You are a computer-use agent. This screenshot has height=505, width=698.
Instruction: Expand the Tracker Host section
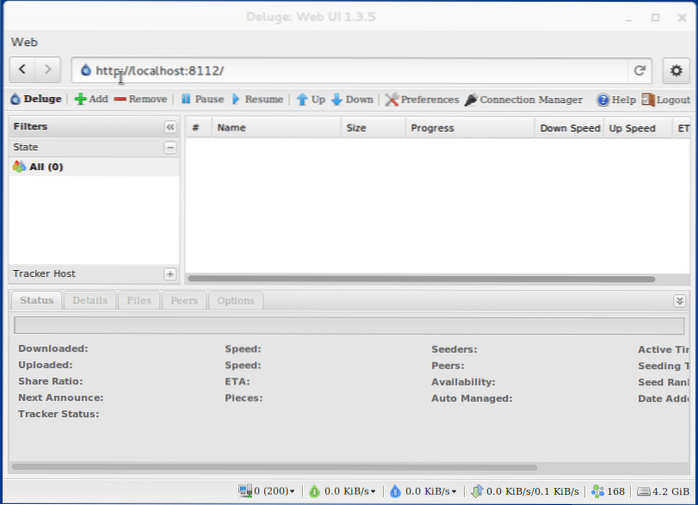(x=170, y=274)
